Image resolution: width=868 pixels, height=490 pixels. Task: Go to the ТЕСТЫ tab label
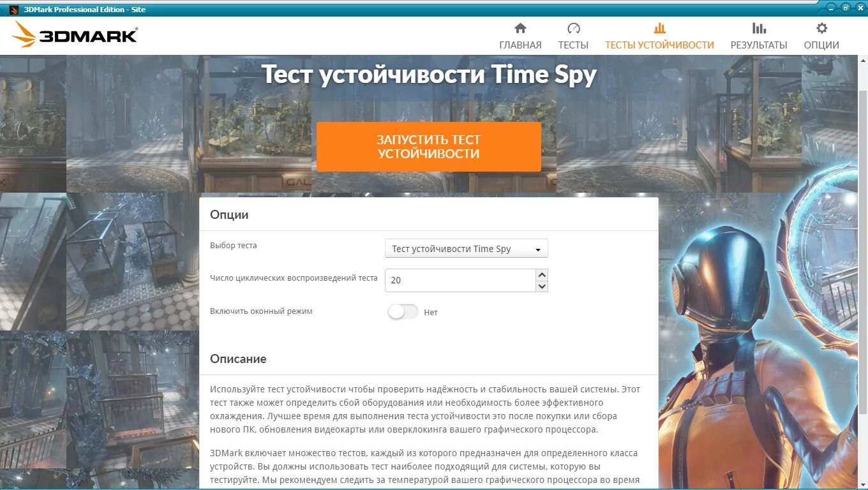pyautogui.click(x=573, y=45)
